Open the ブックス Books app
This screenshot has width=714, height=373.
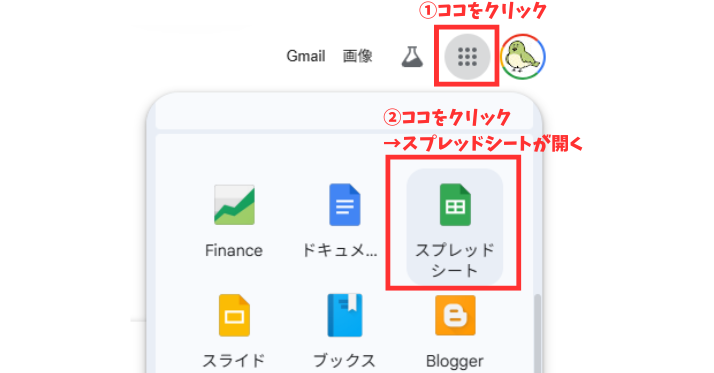[344, 332]
